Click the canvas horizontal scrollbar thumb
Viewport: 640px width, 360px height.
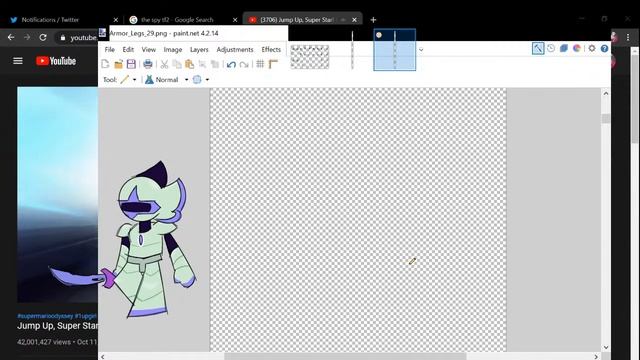coord(345,357)
